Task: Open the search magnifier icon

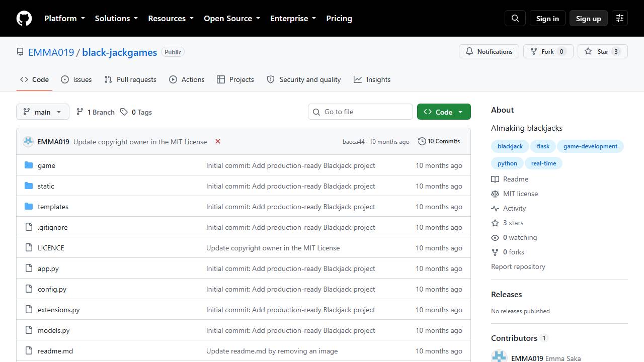Action: pyautogui.click(x=515, y=18)
